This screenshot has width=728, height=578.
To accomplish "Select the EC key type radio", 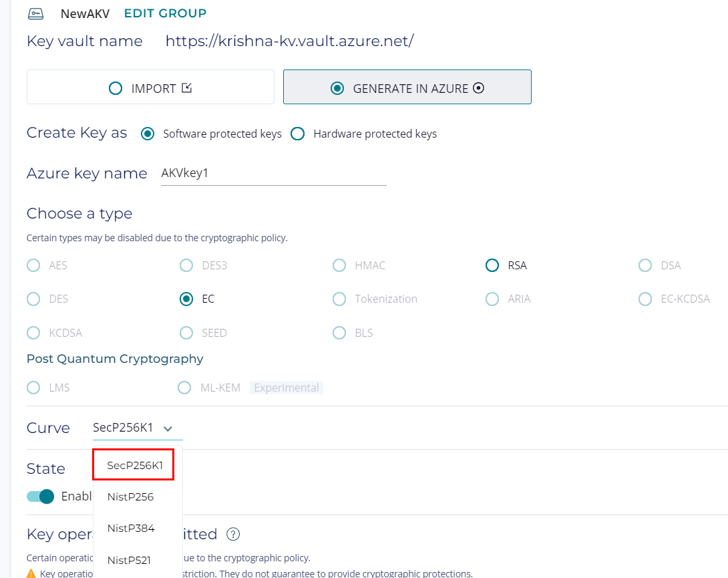I will [x=187, y=299].
